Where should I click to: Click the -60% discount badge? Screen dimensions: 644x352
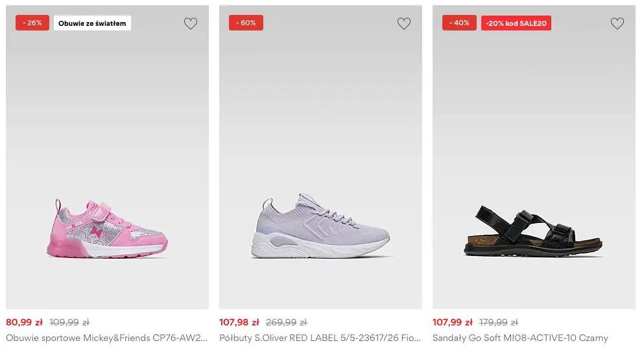tap(246, 23)
